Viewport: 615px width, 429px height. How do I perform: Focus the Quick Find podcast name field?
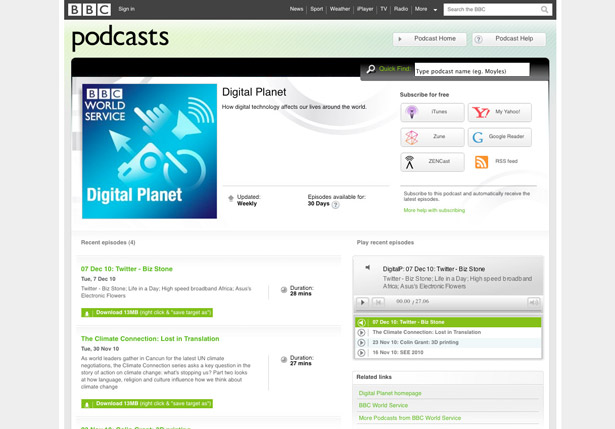point(472,70)
